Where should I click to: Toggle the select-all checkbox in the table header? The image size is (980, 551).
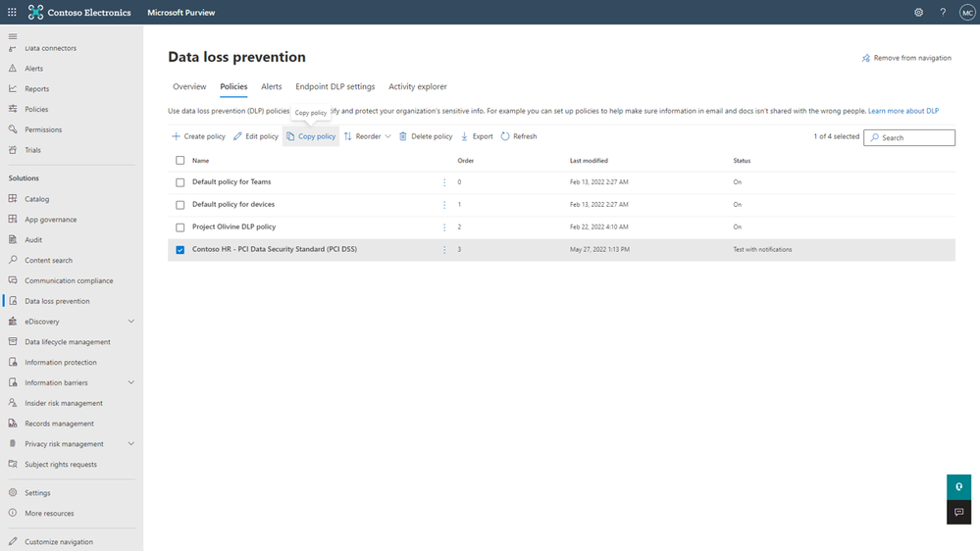180,161
